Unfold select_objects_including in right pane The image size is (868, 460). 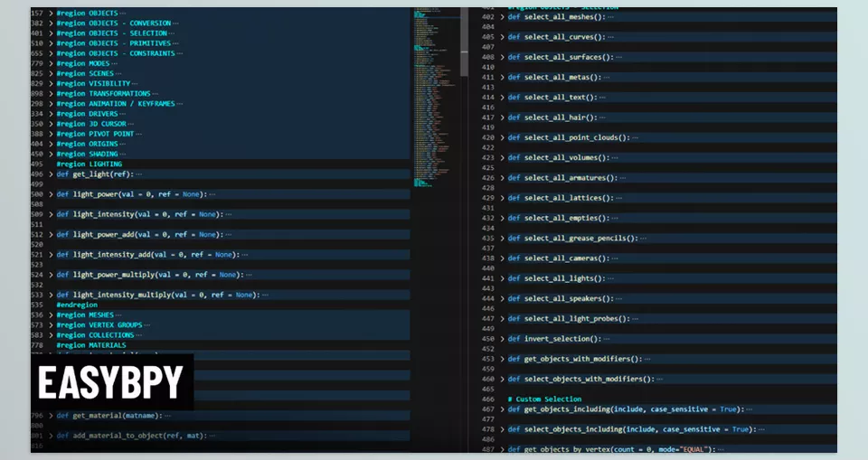(503, 429)
